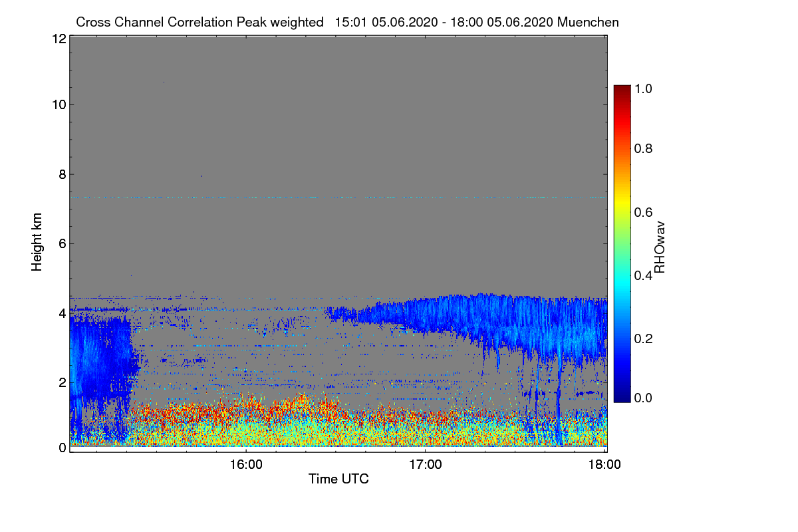Click the height axis tick '2'
This screenshot has width=798, height=532.
(62, 382)
